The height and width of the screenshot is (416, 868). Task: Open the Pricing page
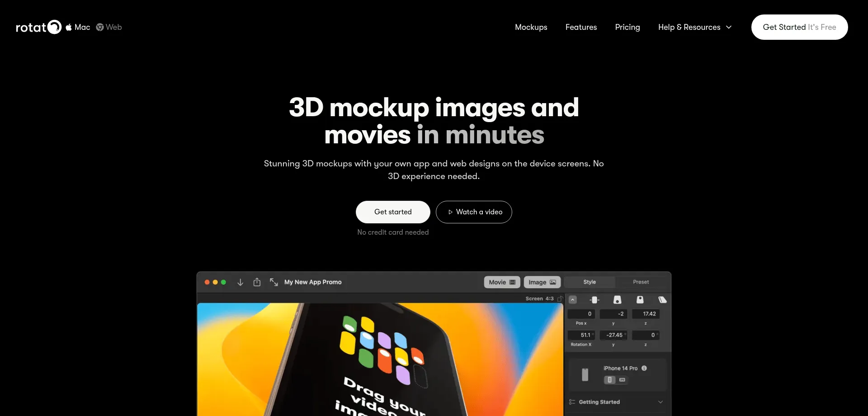click(x=627, y=27)
